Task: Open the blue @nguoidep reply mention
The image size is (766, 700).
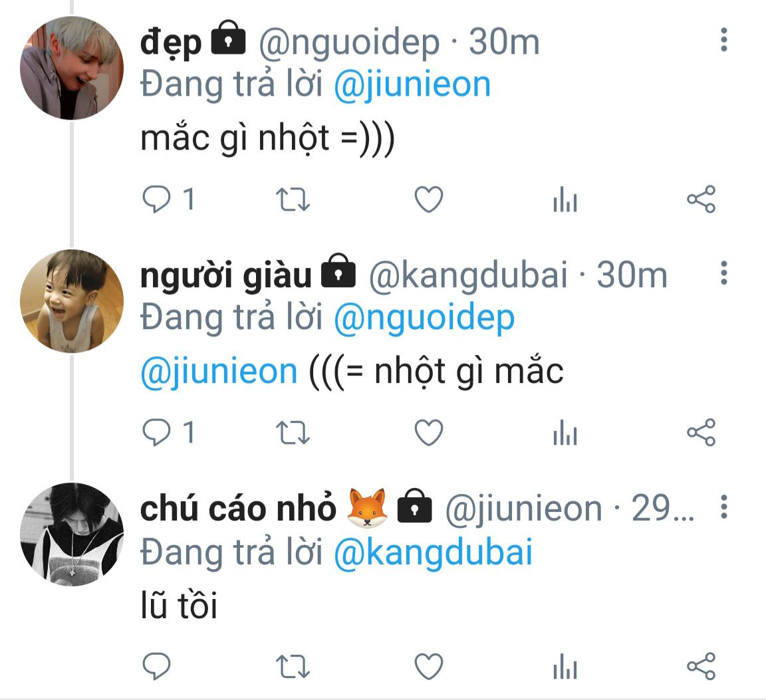Action: point(424,318)
